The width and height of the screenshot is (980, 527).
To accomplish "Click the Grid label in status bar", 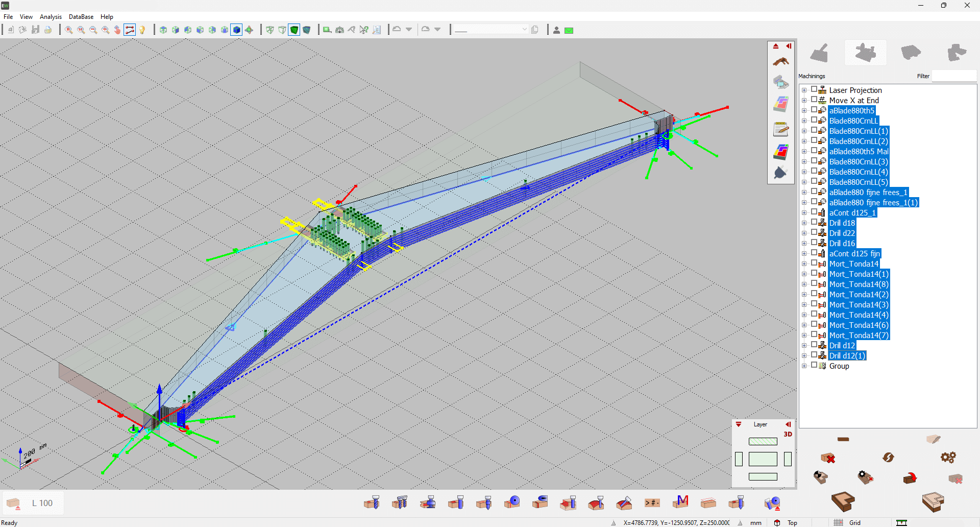I will pos(855,522).
